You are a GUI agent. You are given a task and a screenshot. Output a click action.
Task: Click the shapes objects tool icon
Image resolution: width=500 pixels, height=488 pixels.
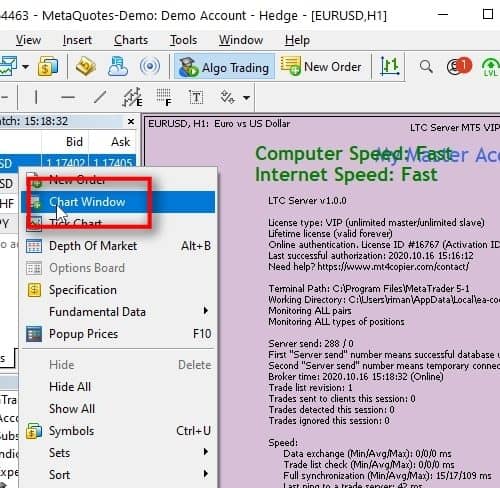tap(227, 98)
